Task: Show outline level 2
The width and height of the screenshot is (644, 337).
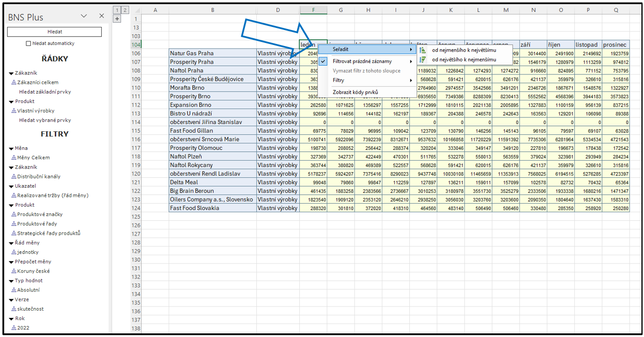Action: (124, 10)
